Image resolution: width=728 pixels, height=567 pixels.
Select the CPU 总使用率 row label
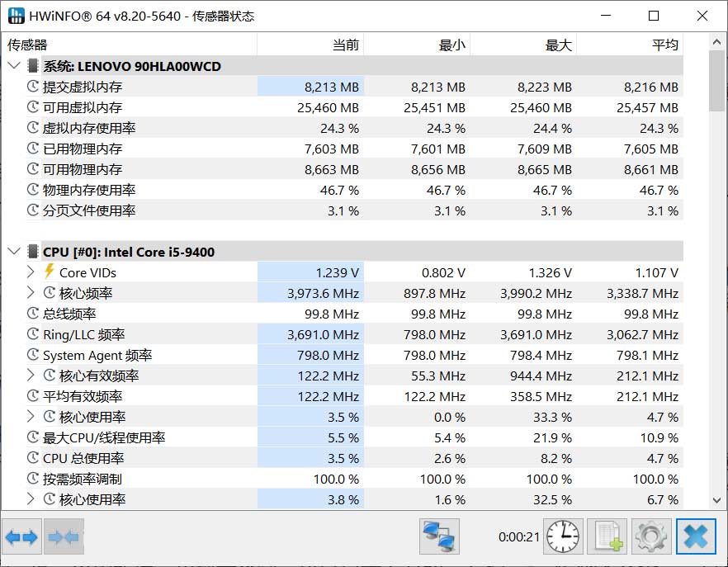point(83,458)
